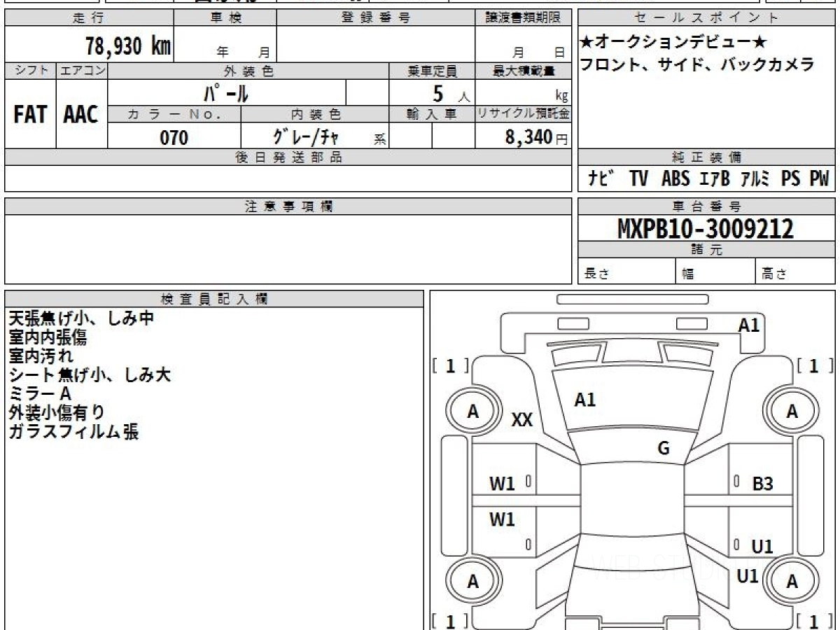The image size is (840, 630).
Task: Select the フロント、サイド、バックカメラ line
Action: click(x=697, y=65)
